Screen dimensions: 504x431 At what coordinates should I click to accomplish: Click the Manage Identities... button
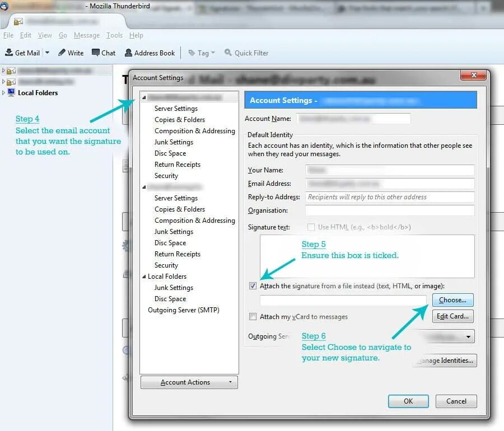click(x=446, y=360)
